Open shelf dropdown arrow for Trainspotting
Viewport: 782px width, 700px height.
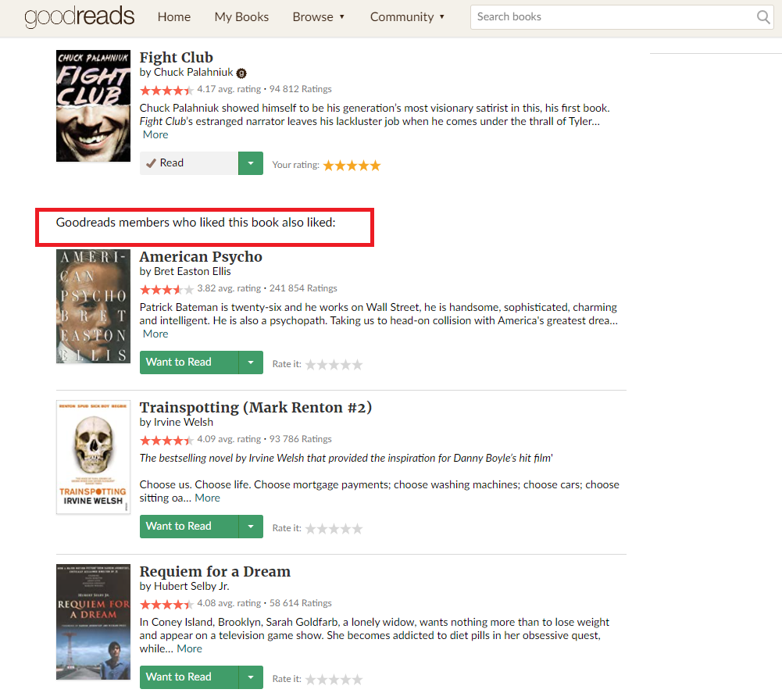tap(251, 527)
